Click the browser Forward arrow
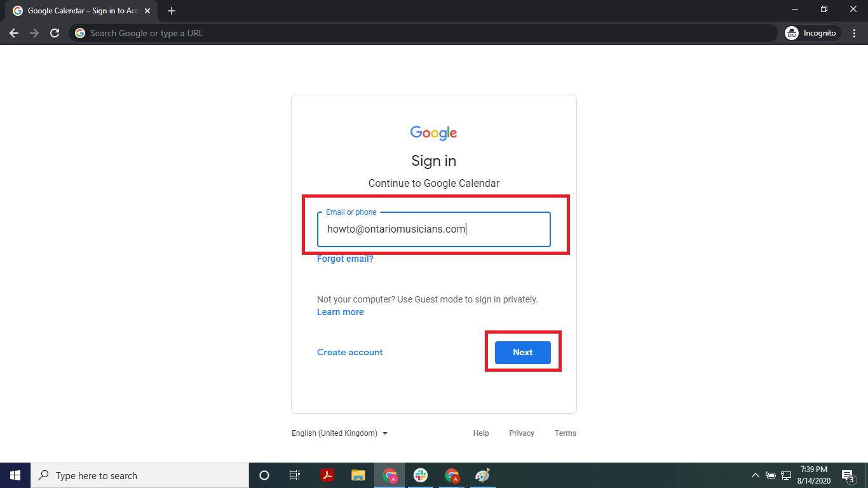 tap(34, 33)
